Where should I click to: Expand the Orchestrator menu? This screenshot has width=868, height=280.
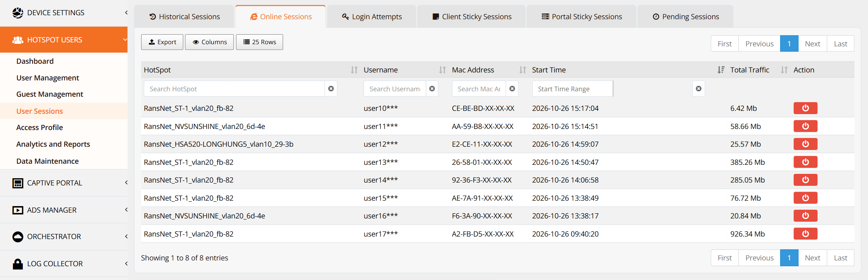tap(64, 237)
